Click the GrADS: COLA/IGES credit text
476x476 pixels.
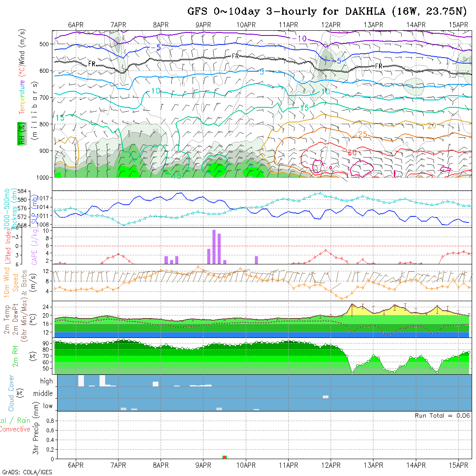(27, 472)
